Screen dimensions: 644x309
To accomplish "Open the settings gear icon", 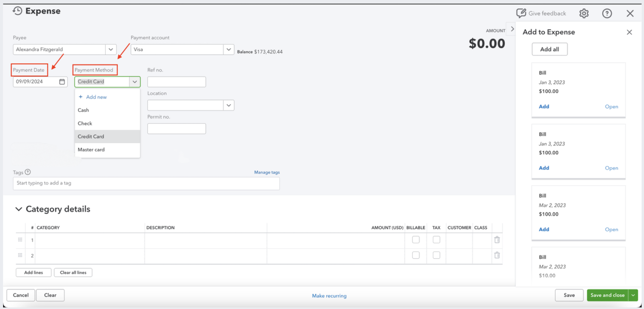I will [x=584, y=13].
